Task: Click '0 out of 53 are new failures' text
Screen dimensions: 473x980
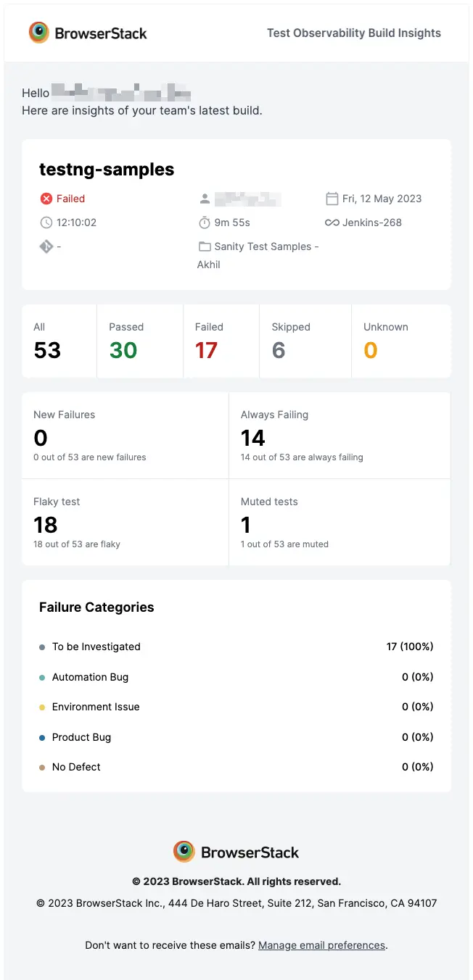Action: click(x=90, y=457)
